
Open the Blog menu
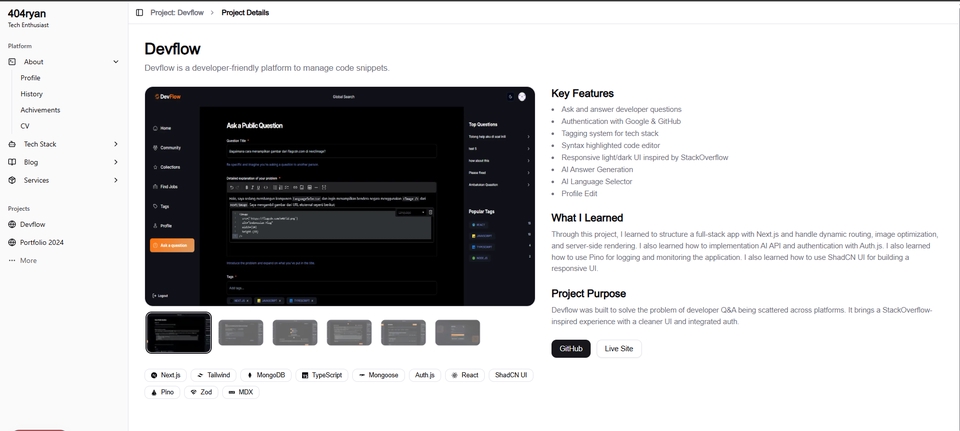coord(64,162)
